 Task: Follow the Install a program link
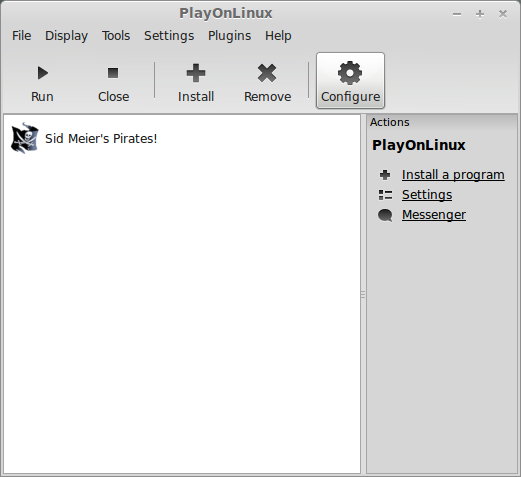click(453, 175)
